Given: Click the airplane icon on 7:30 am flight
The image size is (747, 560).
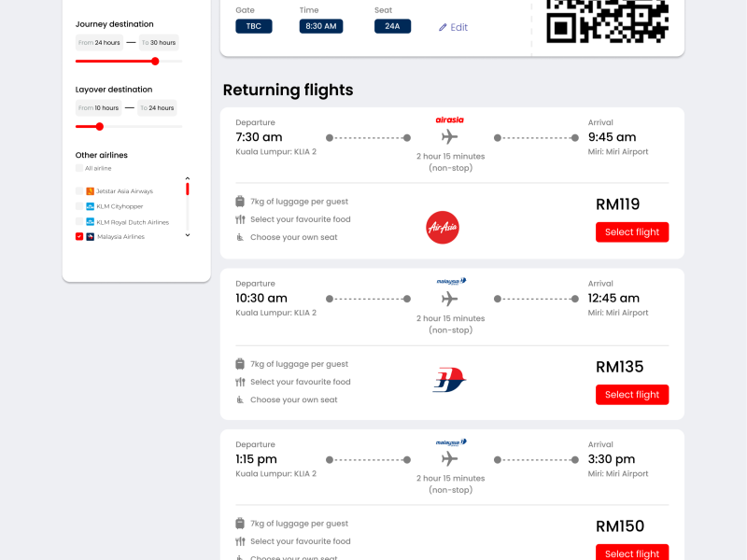Looking at the screenshot, I should coord(450,138).
